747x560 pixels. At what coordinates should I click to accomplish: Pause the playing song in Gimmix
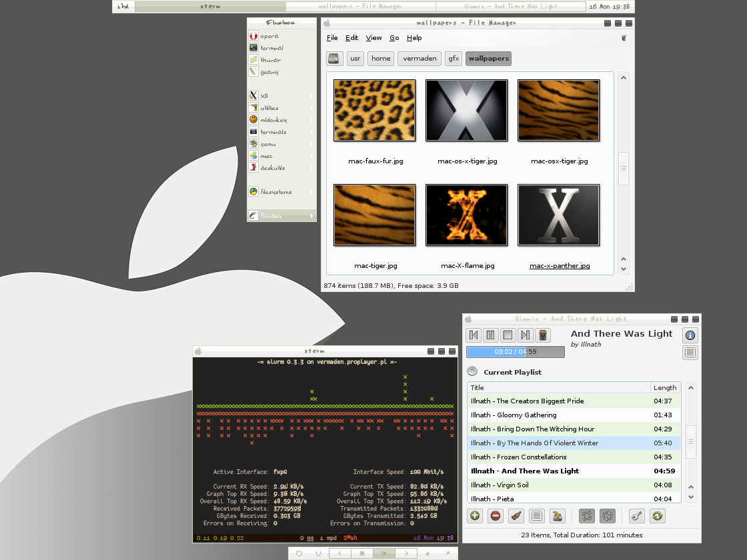point(490,335)
